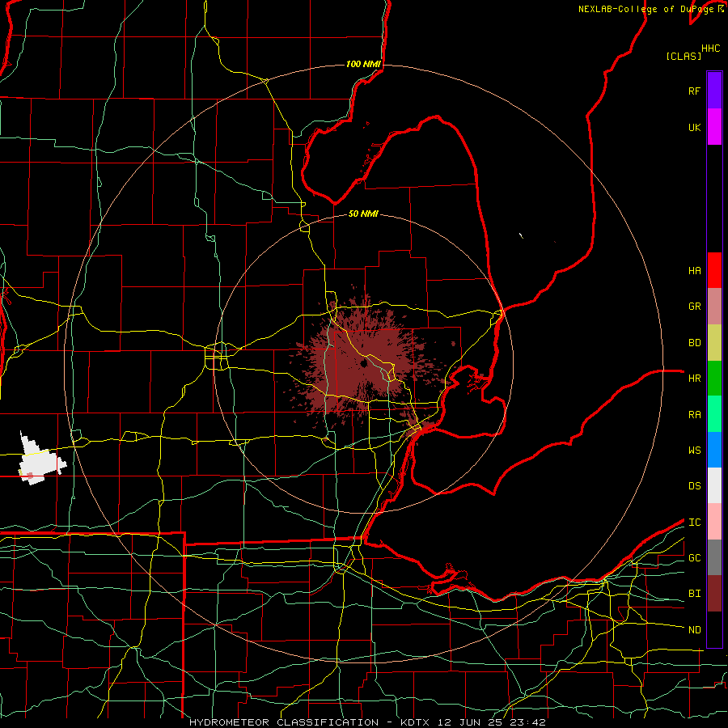This screenshot has width=728, height=728.
Task: Click the UK magenta legend swatch
Action: coord(714,126)
